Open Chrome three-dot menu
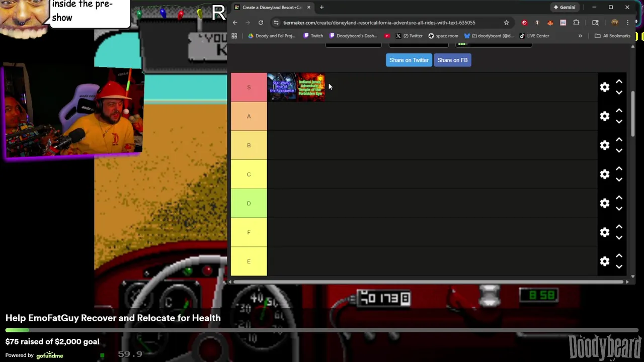 coord(627,23)
